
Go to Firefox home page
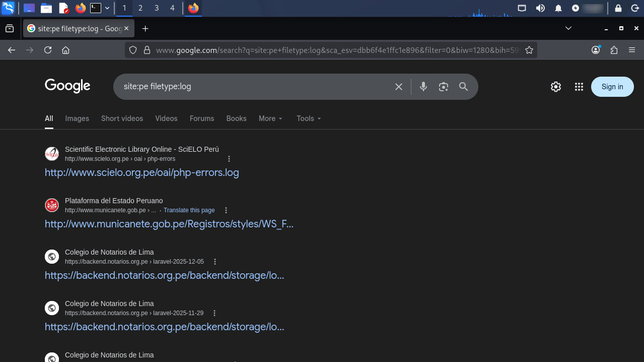[65, 50]
